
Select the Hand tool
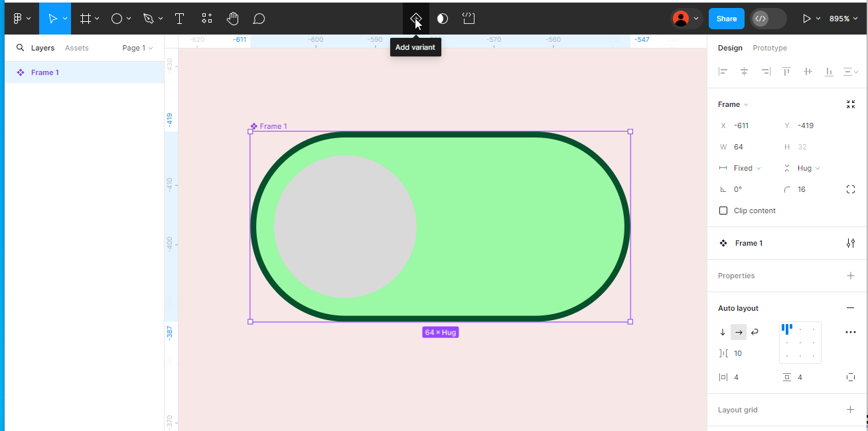[x=233, y=19]
